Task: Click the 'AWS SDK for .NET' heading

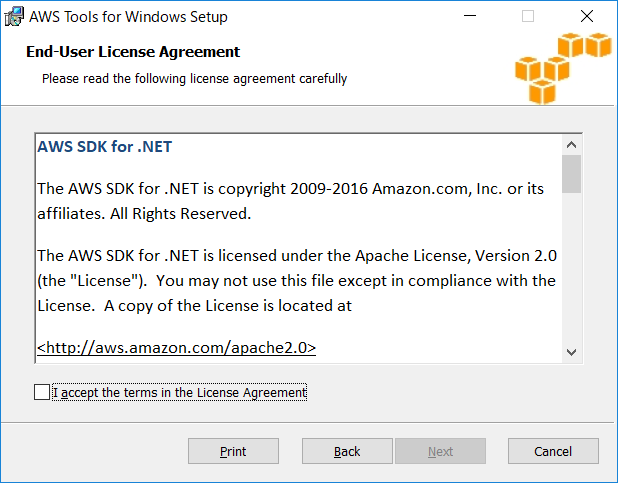Action: [104, 147]
